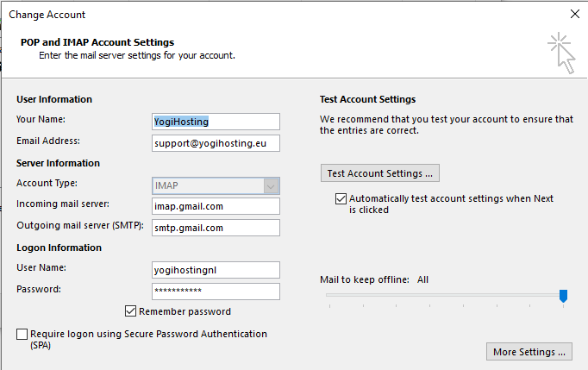Open the Account Type dropdown arrow

[x=271, y=186]
